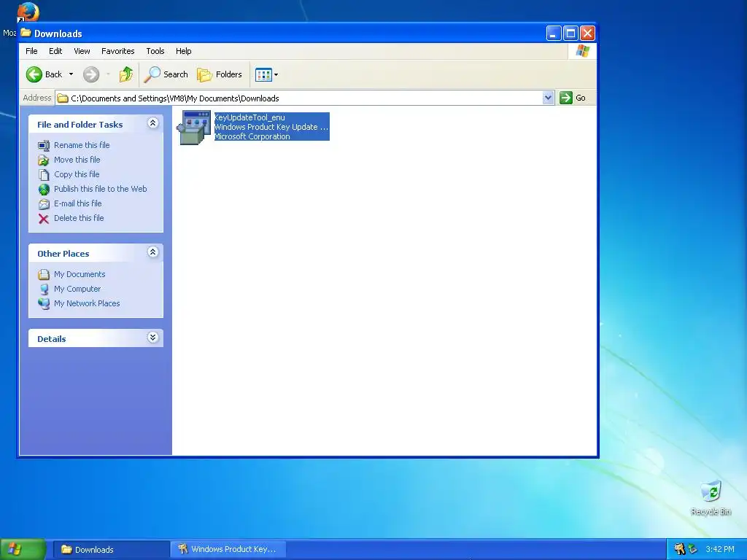Click the Publish to Web globe icon
Viewport: 747px width, 560px height.
pos(43,190)
